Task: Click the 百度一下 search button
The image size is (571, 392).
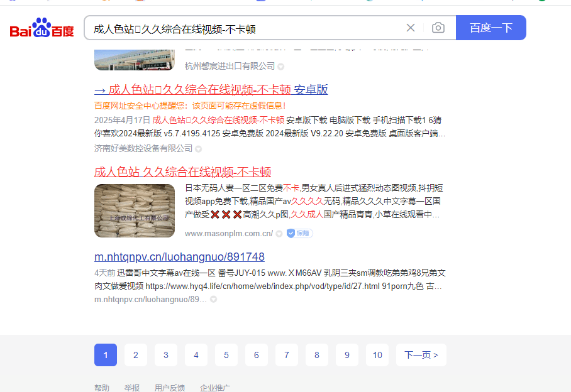Action: pyautogui.click(x=491, y=28)
